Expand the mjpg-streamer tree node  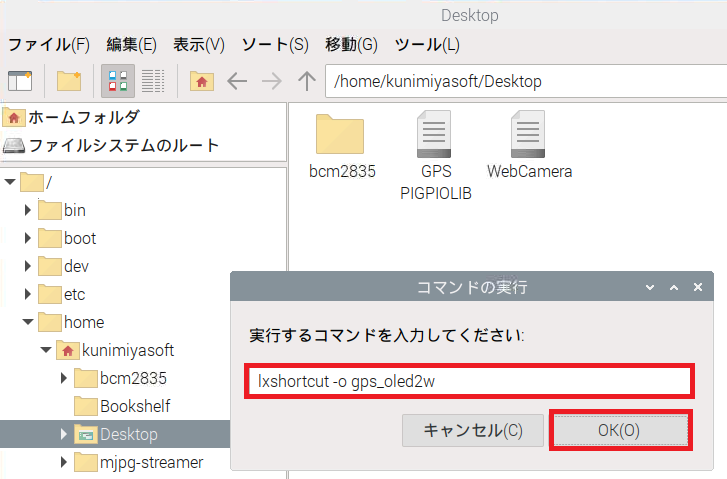pyautogui.click(x=64, y=462)
